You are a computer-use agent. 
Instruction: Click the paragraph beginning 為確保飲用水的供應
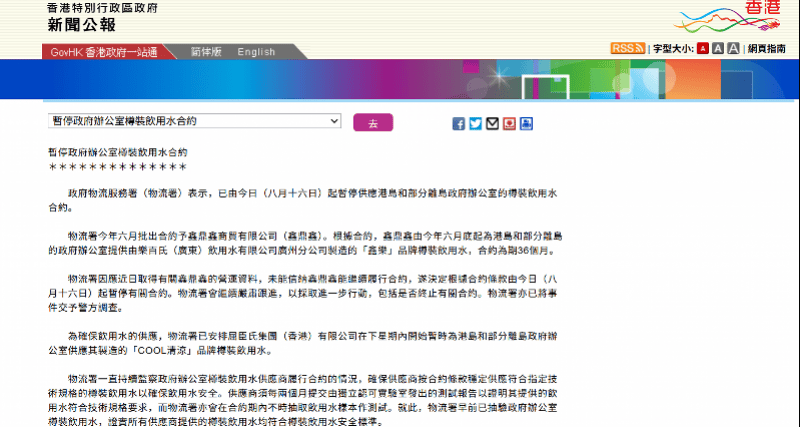point(303,343)
